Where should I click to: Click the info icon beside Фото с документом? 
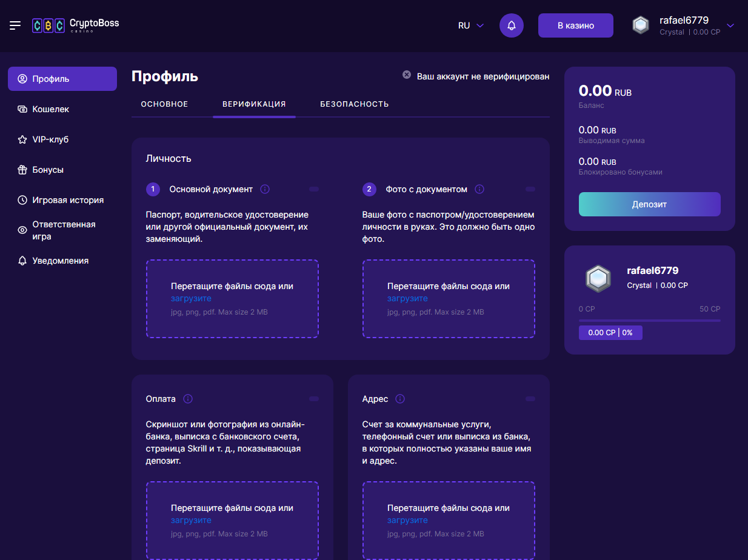click(x=479, y=189)
